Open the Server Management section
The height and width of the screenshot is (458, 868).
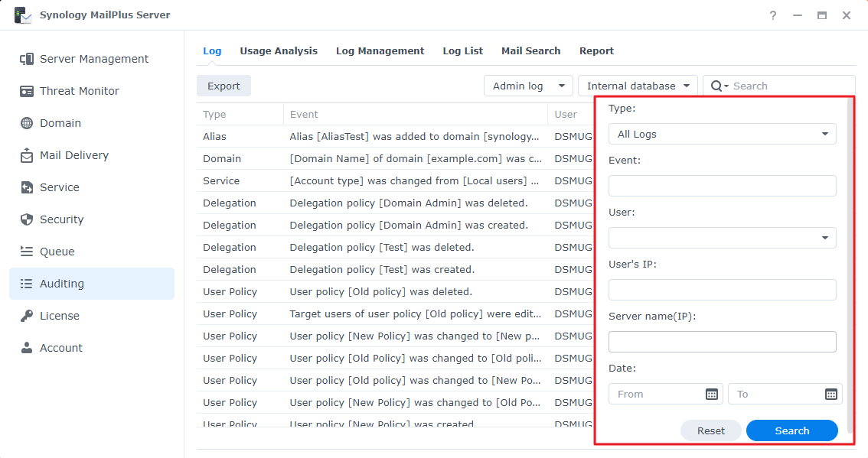tap(93, 58)
